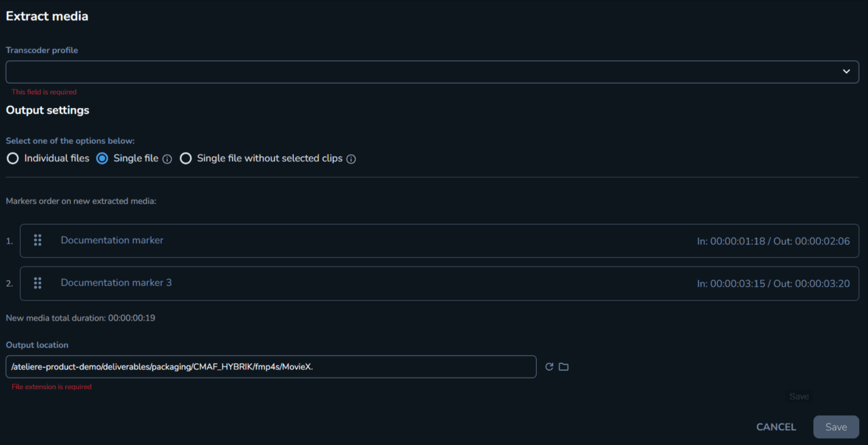Image resolution: width=868 pixels, height=445 pixels.
Task: Click drag handle of Documentation marker 3
Action: (x=38, y=283)
